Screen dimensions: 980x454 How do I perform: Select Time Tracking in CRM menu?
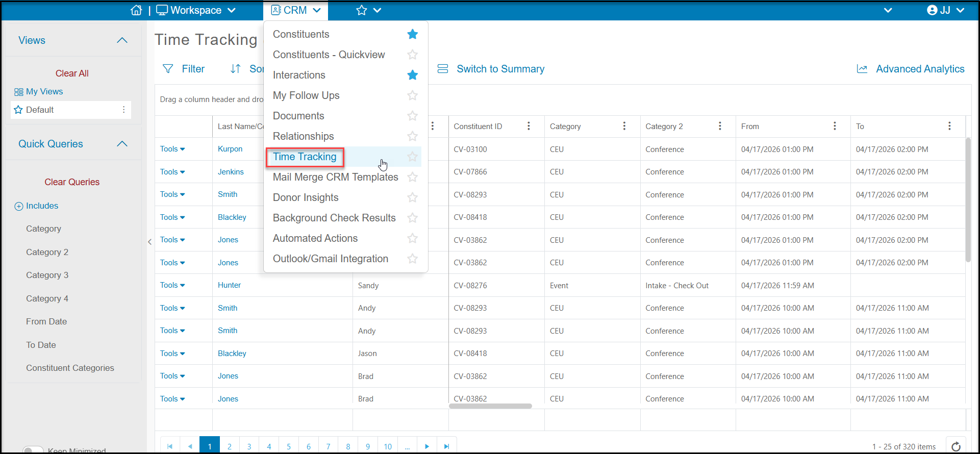tap(305, 157)
